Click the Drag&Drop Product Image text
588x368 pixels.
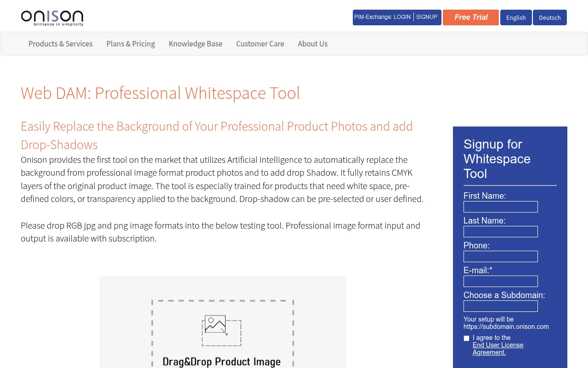pyautogui.click(x=221, y=362)
